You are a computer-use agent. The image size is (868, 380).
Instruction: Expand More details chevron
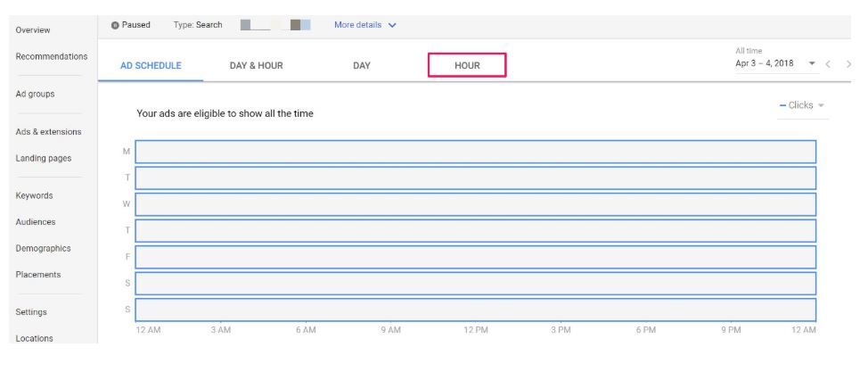point(392,25)
